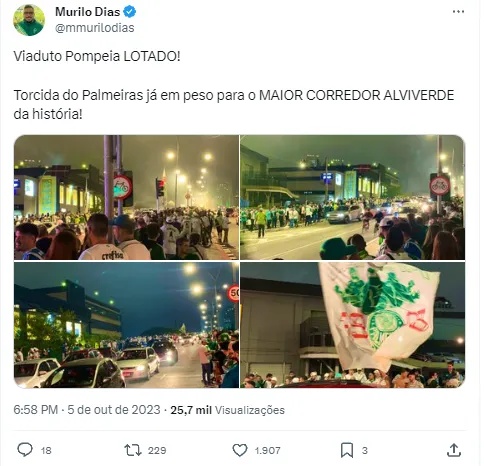Bookmark this tweet

(347, 450)
